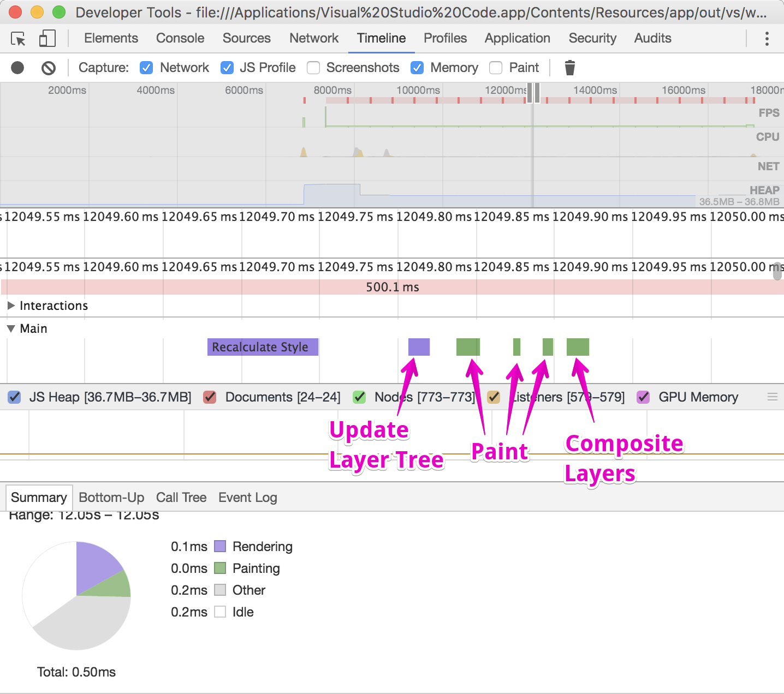Select the 500.1 ms frame bar
Image resolution: width=784 pixels, height=694 pixels.
(392, 287)
